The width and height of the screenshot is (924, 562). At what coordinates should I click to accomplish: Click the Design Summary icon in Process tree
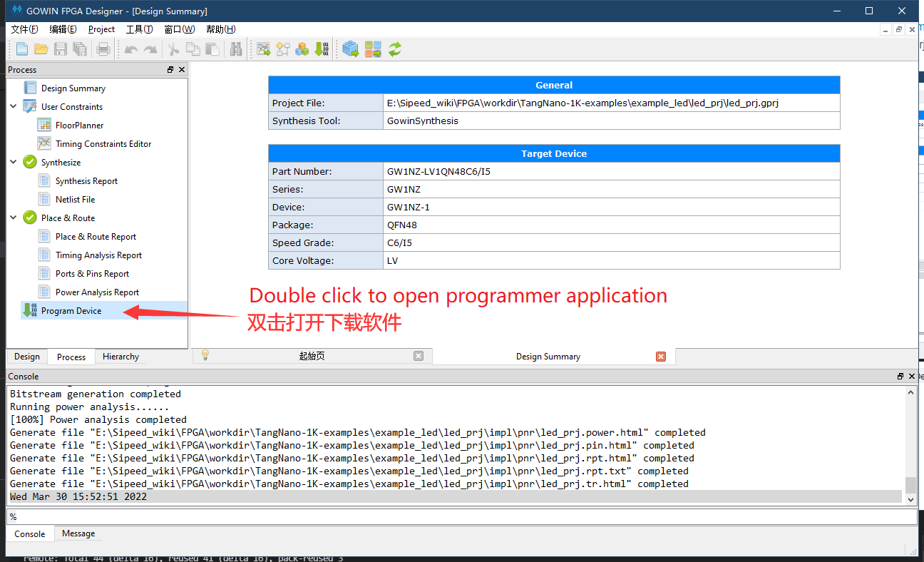click(x=30, y=88)
